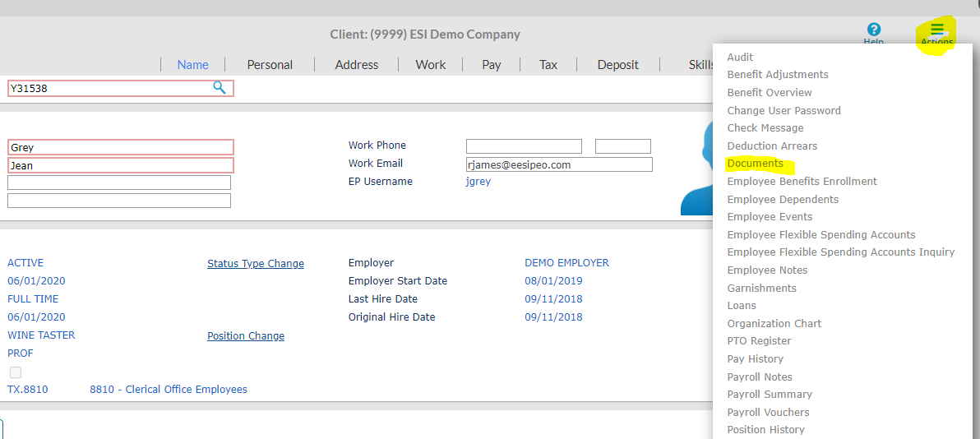The width and height of the screenshot is (980, 439).
Task: Switch to the Tax tab
Action: point(548,65)
